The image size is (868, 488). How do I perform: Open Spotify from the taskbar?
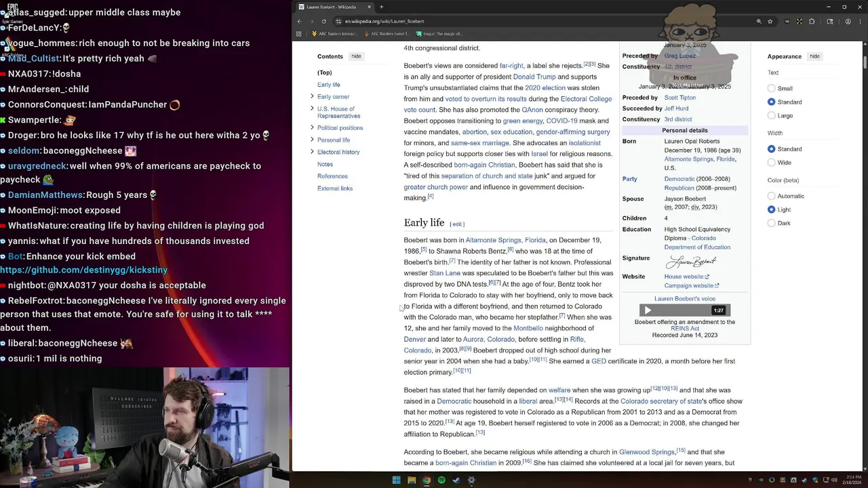pyautogui.click(x=441, y=480)
